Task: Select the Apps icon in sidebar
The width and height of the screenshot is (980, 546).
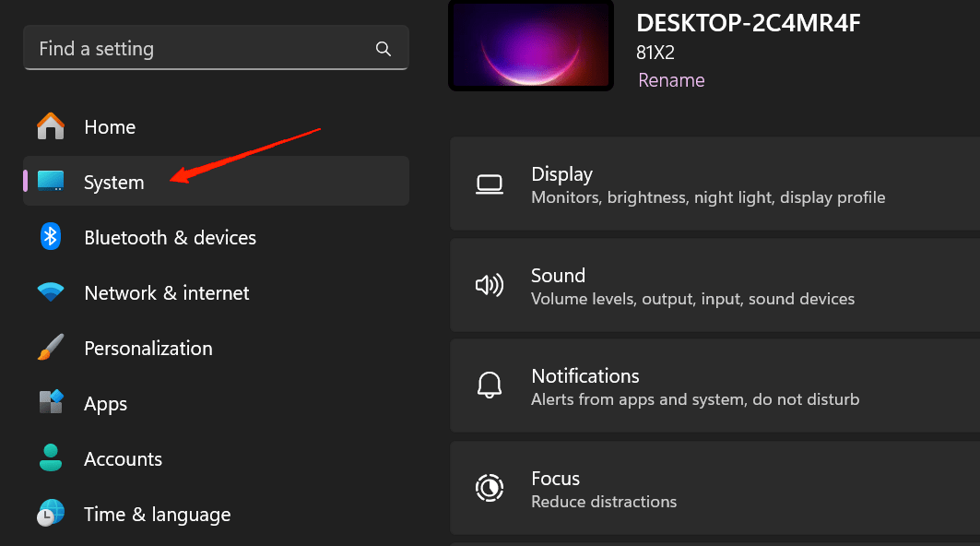Action: coord(51,403)
